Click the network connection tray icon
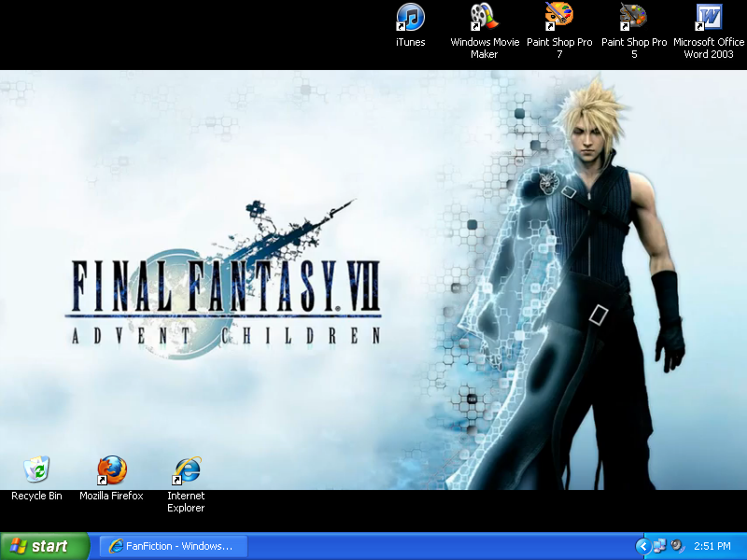Viewport: 747px width, 560px height. 660,546
